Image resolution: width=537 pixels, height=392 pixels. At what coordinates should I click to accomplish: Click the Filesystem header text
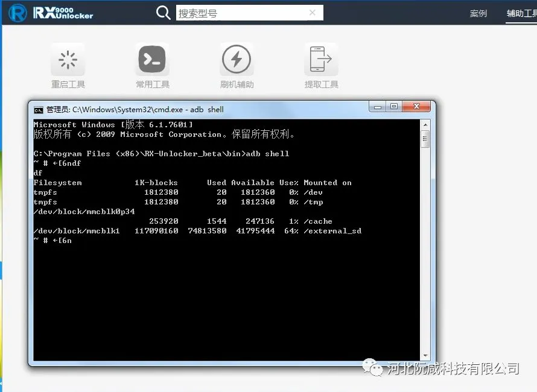pyautogui.click(x=57, y=183)
